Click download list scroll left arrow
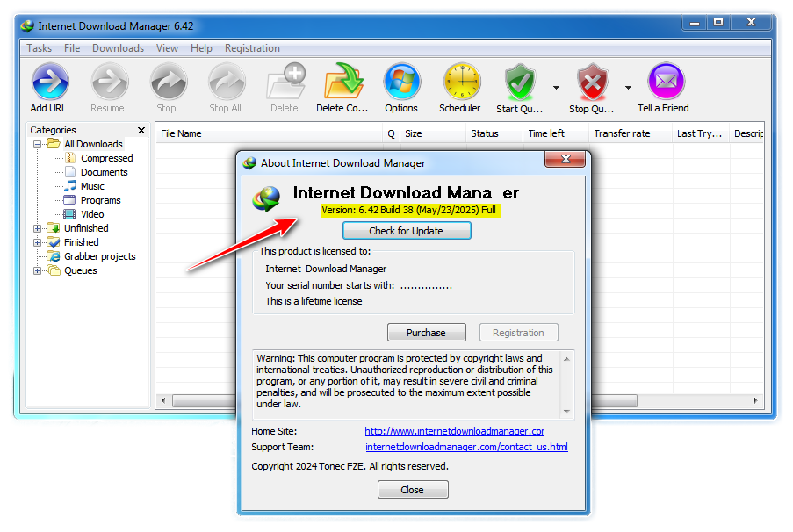This screenshot has width=793, height=532. [163, 401]
